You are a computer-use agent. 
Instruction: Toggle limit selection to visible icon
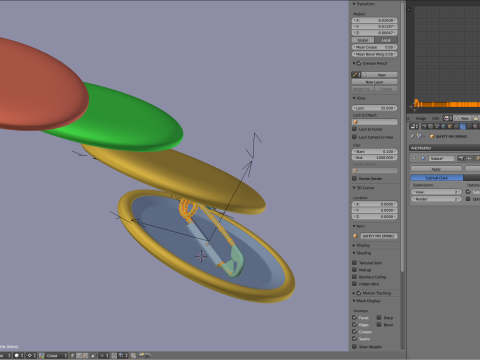(93, 355)
